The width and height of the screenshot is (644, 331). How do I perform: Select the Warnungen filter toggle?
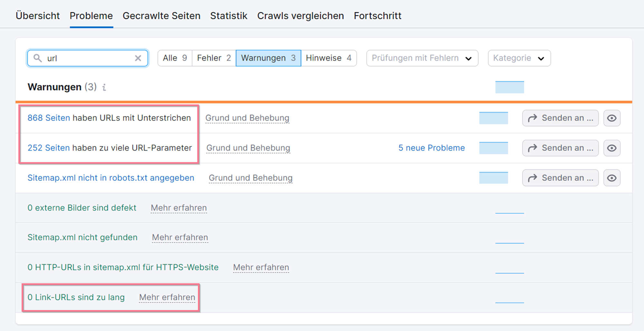268,58
